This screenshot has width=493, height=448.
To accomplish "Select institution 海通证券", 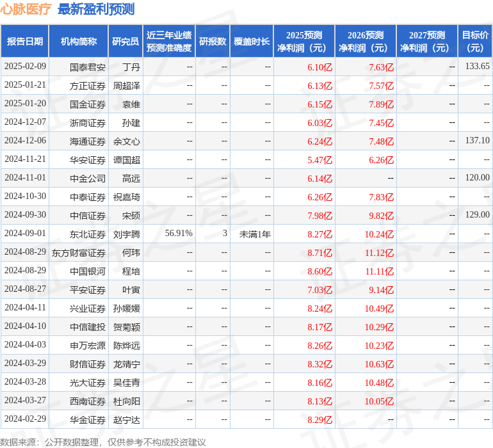I will pyautogui.click(x=88, y=141).
